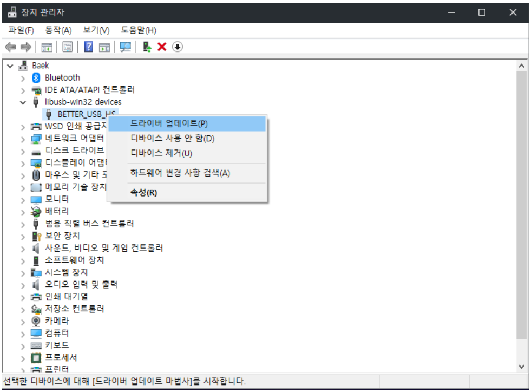Click the show/hide console tree toolbar icon

[47, 47]
